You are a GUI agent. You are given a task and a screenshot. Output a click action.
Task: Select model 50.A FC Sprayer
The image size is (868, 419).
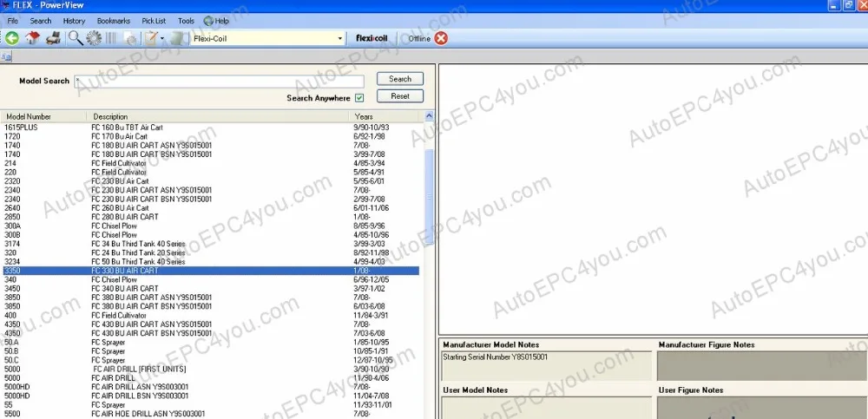pos(210,342)
